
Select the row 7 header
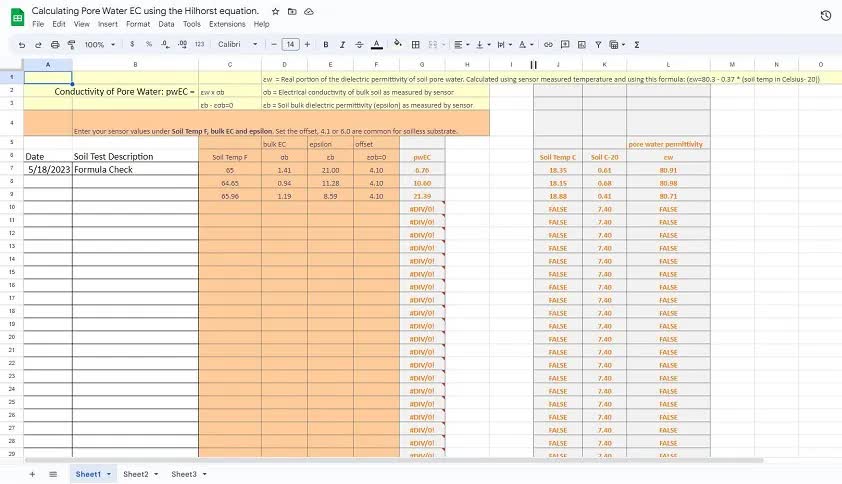11,169
